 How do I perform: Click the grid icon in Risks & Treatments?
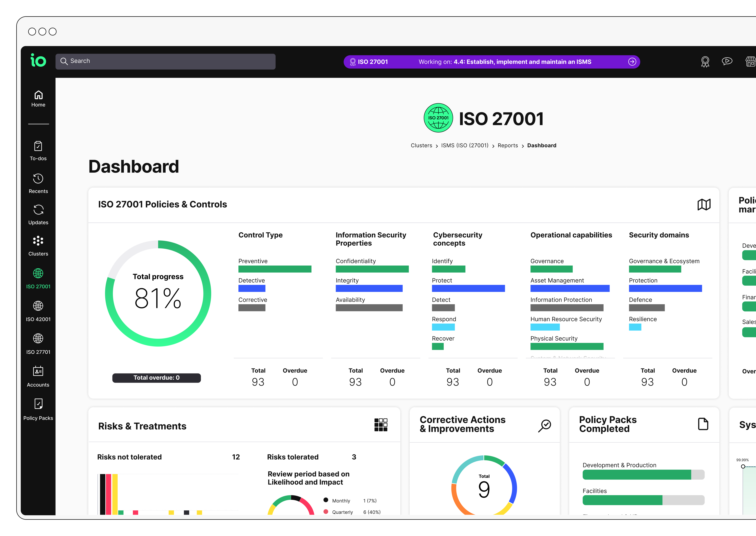tap(381, 425)
